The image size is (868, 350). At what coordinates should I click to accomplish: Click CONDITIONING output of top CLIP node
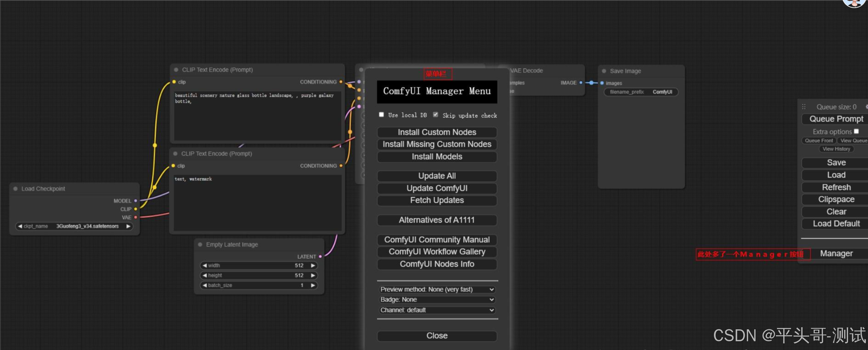pos(341,82)
